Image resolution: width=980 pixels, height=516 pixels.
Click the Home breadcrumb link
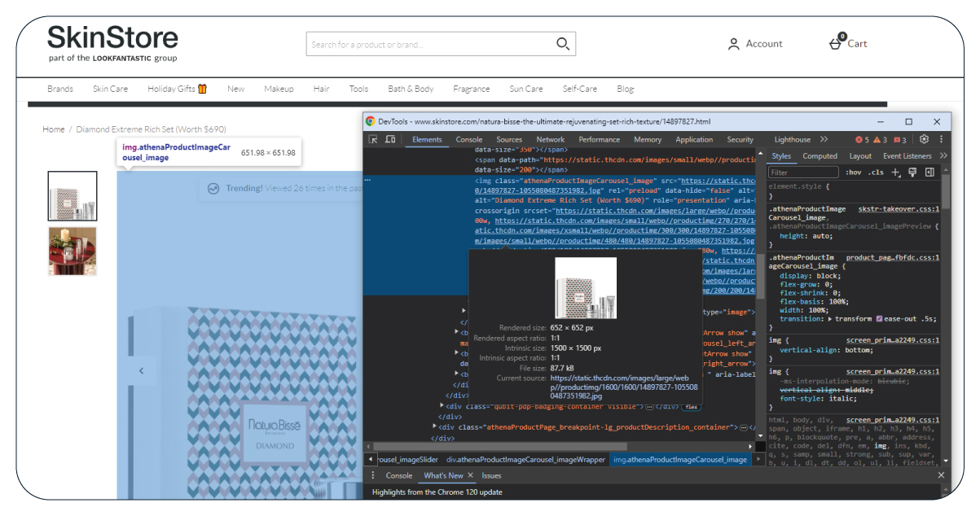pos(54,129)
